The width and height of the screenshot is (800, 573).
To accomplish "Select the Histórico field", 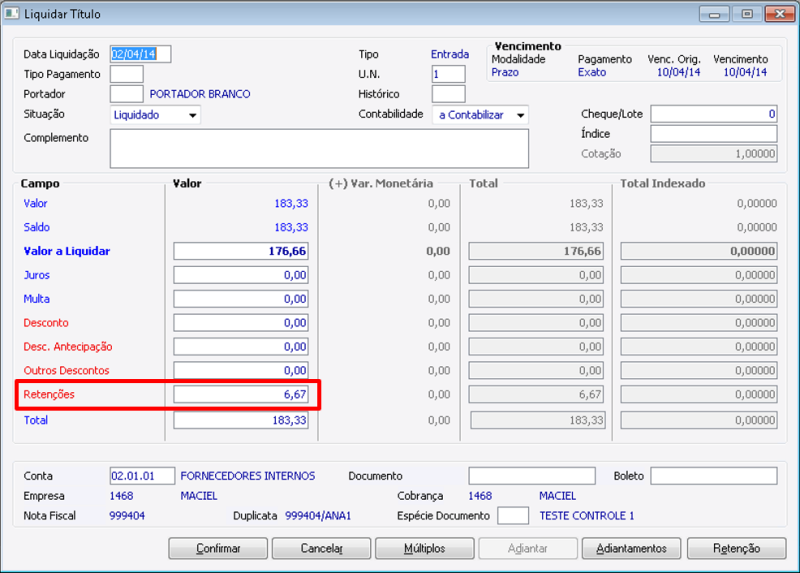I will (x=448, y=94).
